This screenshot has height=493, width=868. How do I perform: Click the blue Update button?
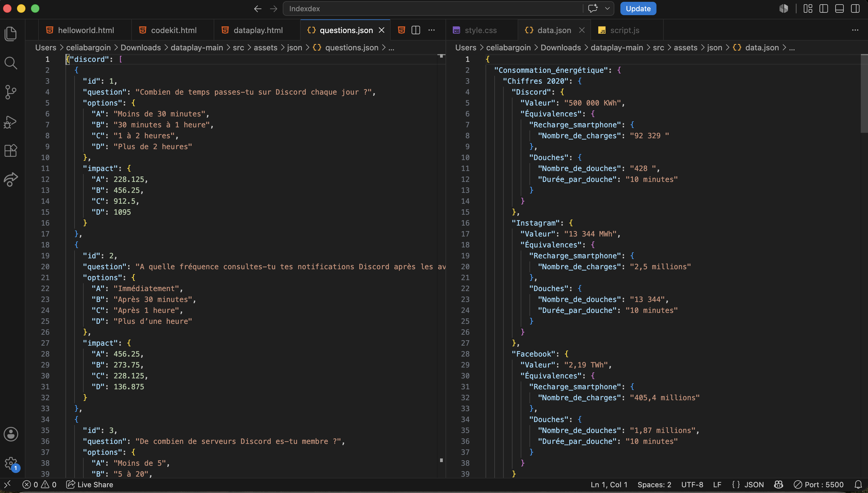tap(638, 8)
